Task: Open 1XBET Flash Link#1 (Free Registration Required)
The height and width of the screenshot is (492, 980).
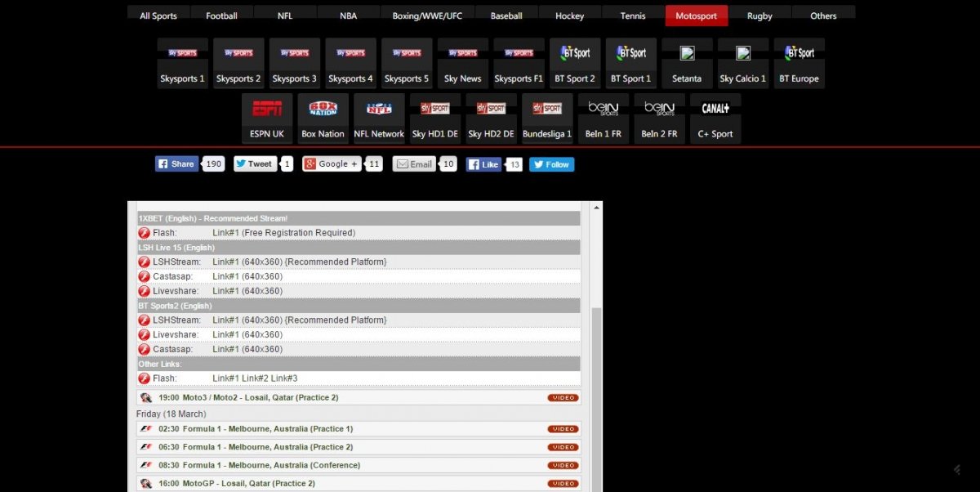Action: point(283,233)
